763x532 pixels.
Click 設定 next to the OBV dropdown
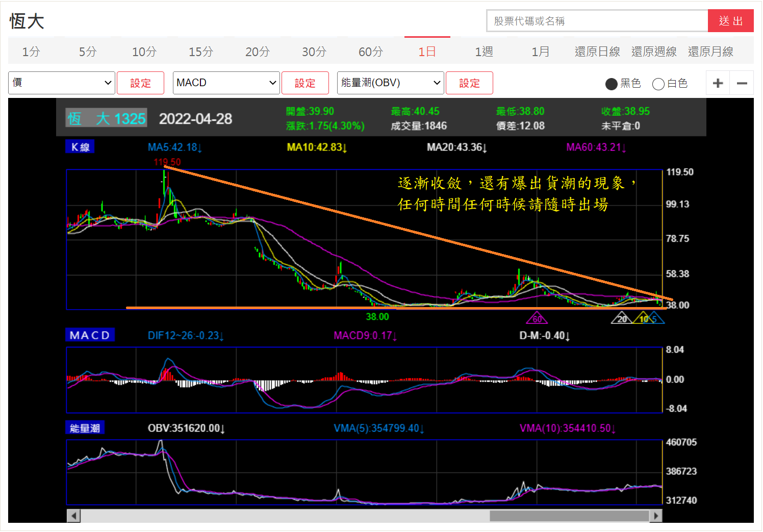469,83
